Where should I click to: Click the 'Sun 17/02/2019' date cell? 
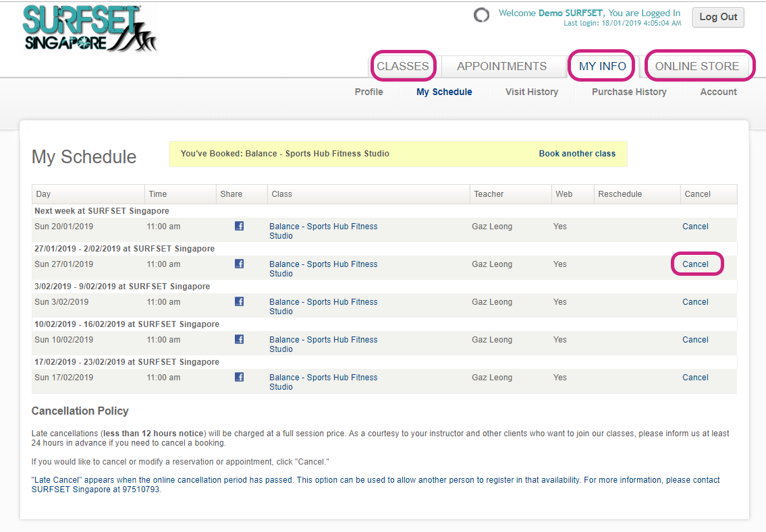click(x=63, y=378)
